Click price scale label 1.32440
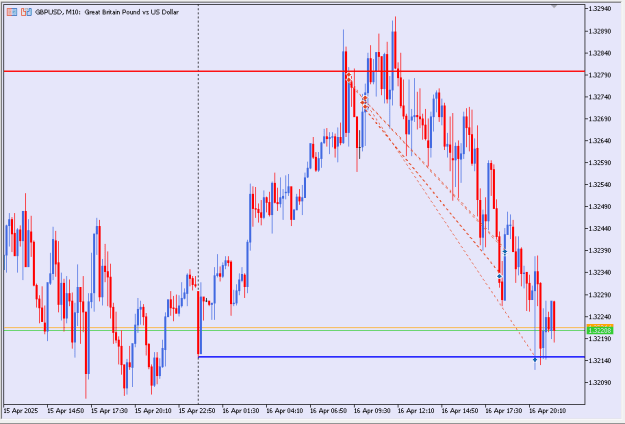This screenshot has height=424, width=625. click(x=599, y=228)
